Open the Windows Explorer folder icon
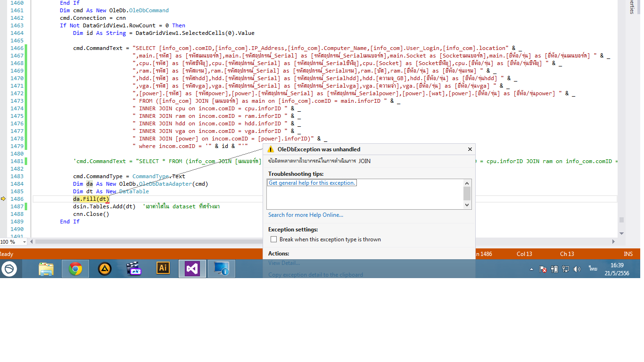 point(46,269)
